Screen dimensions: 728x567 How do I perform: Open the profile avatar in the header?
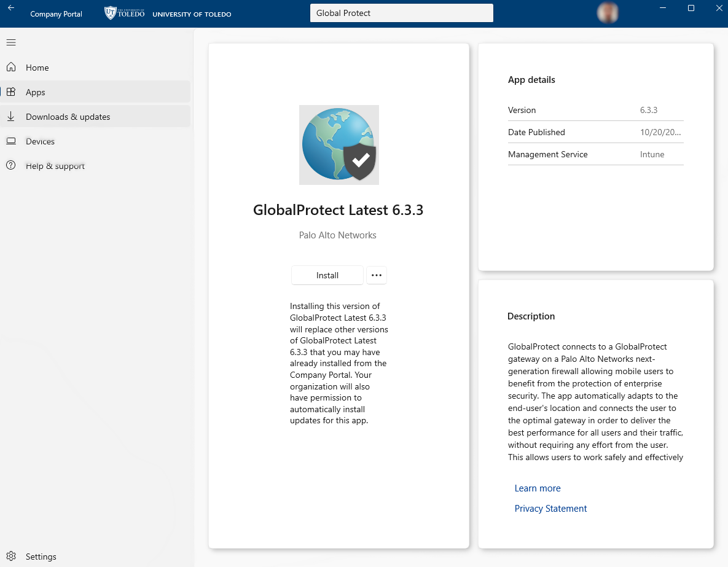point(608,12)
